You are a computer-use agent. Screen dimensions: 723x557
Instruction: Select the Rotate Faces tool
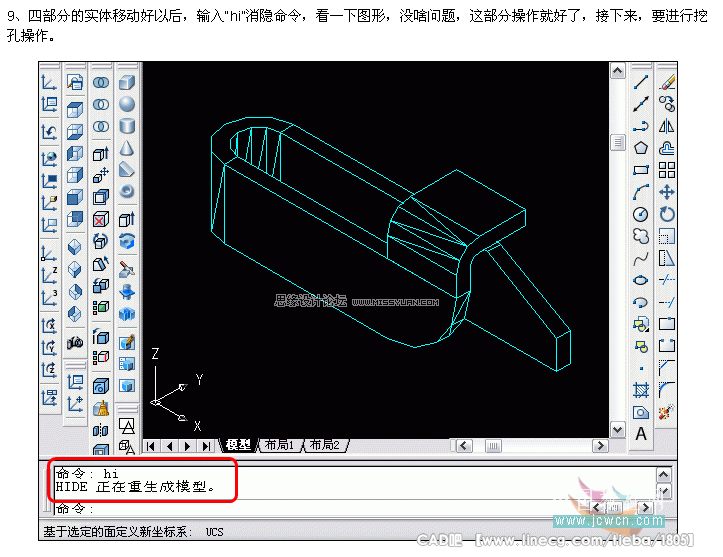pos(101,241)
